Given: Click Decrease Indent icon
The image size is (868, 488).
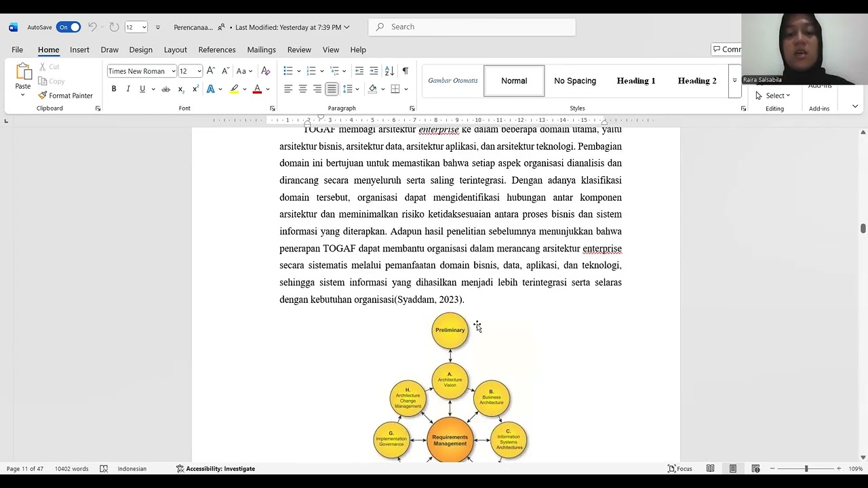Looking at the screenshot, I should coord(359,71).
